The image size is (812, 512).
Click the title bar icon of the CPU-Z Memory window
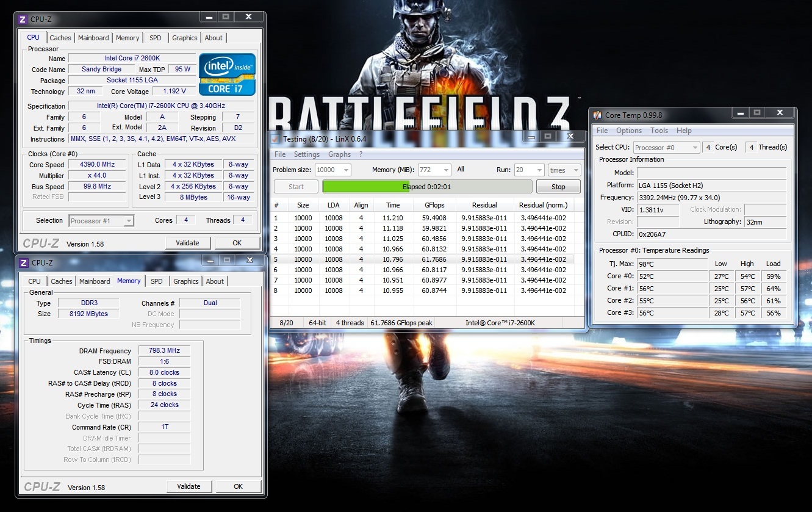24,263
